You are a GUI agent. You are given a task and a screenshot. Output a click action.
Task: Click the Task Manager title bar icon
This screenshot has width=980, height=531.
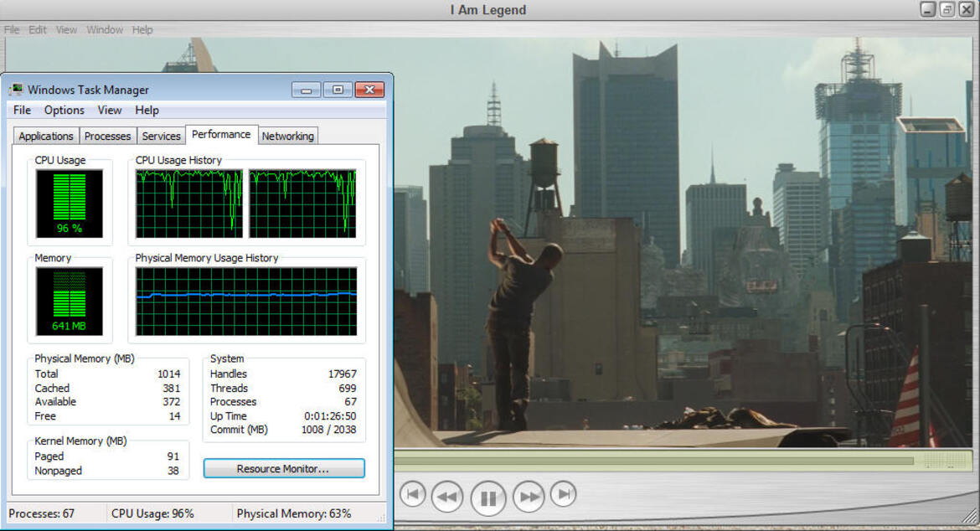[x=17, y=90]
